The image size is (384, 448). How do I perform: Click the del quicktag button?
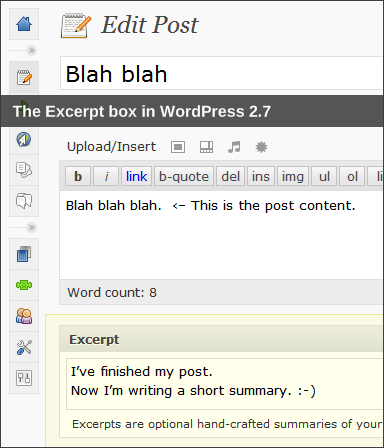pos(231,176)
